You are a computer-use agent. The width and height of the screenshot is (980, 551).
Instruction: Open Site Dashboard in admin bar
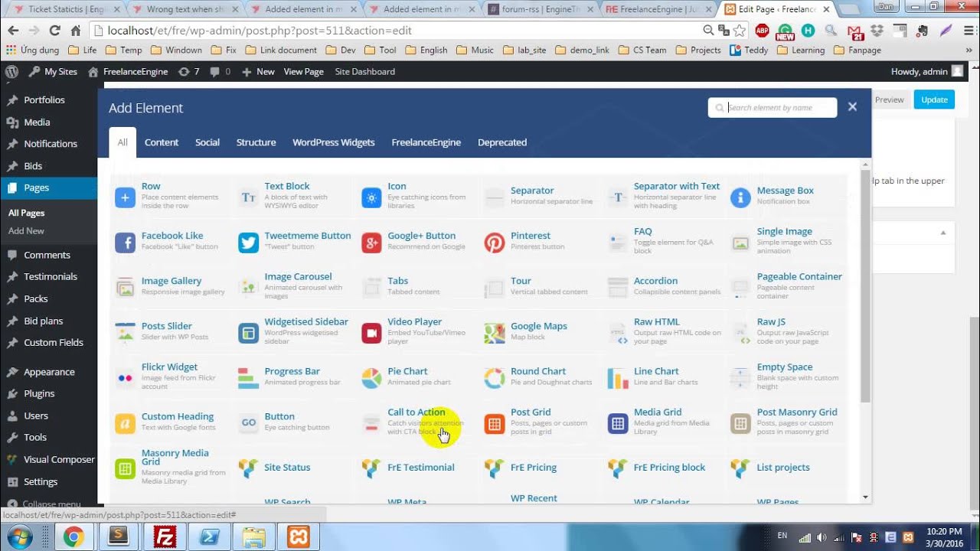pos(365,71)
